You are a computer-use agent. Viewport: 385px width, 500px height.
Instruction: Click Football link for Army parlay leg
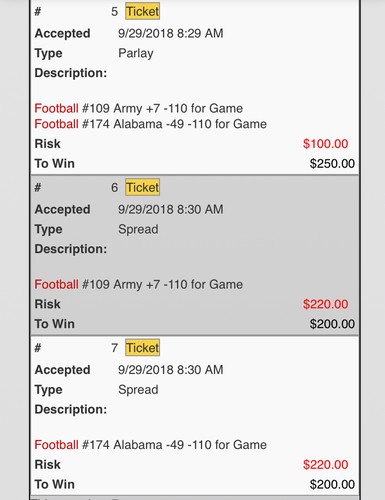coord(56,108)
